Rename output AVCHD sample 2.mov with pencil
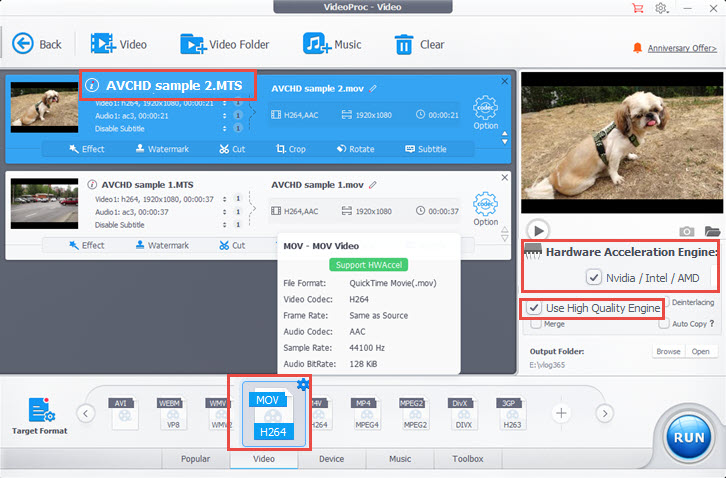 373,88
